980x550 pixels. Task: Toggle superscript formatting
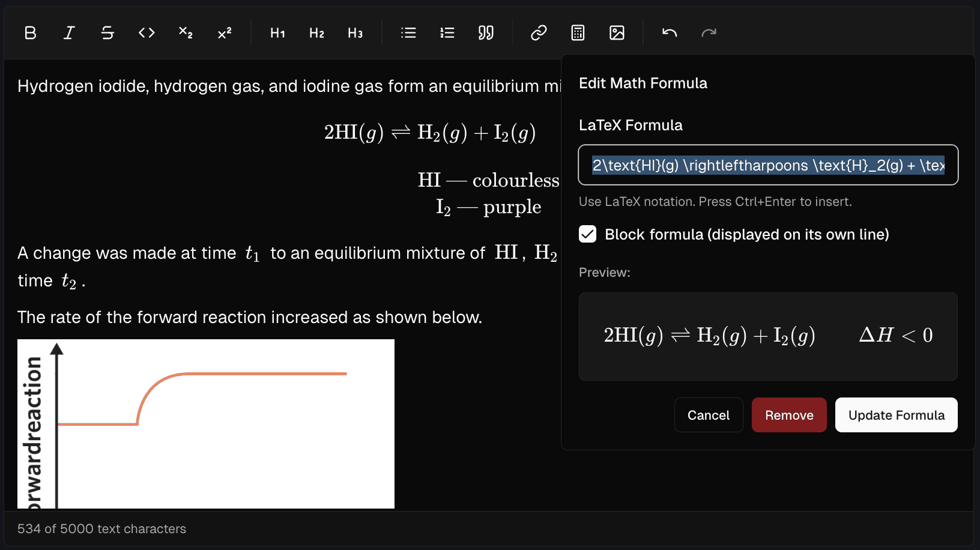[x=223, y=33]
